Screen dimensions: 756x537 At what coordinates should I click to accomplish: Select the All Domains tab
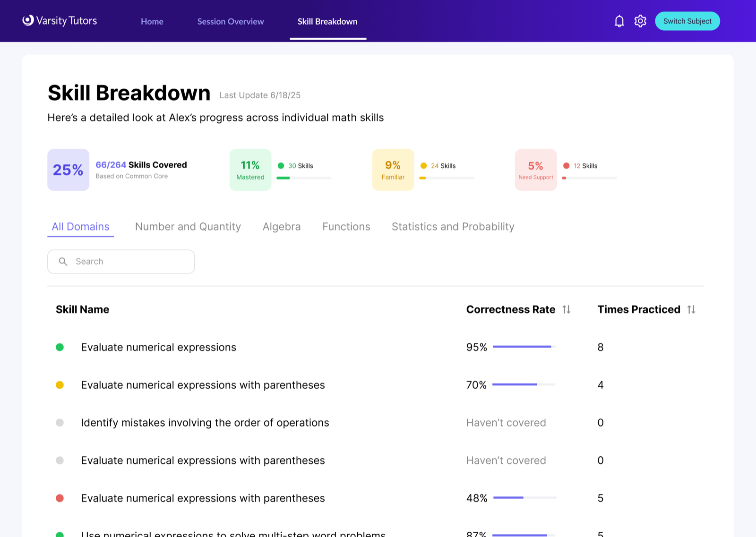80,227
